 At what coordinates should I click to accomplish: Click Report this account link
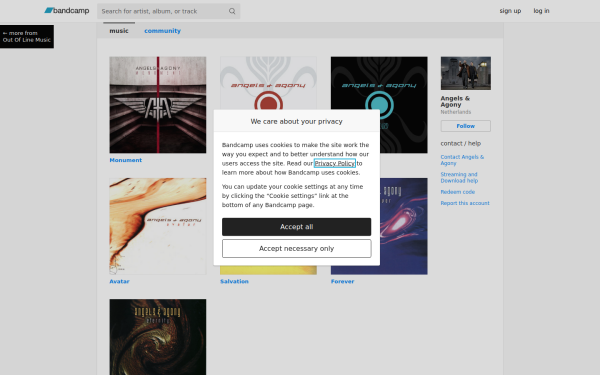[x=465, y=203]
